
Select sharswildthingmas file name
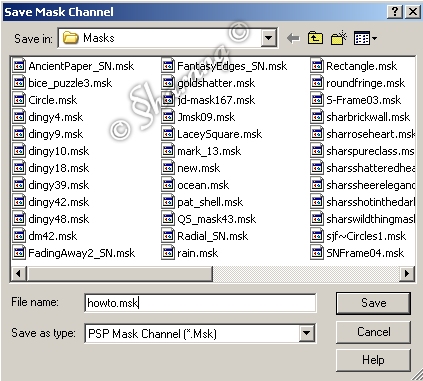click(x=370, y=219)
